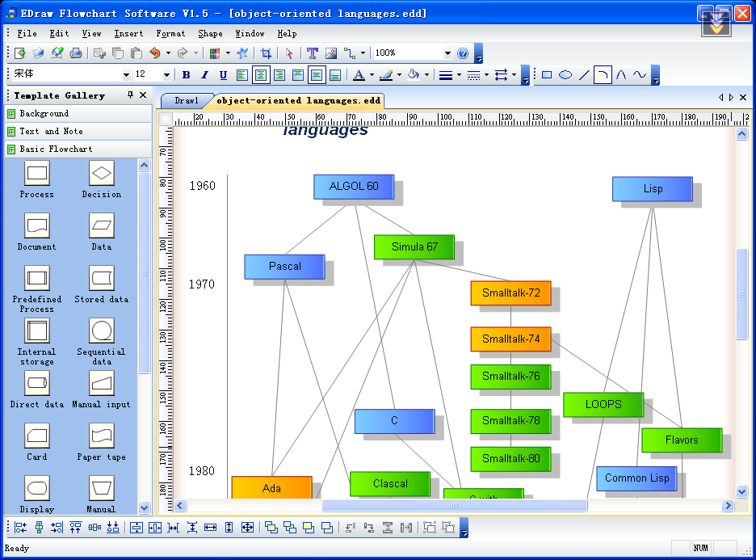Screen dimensions: 756x560
Task: Switch to object-oriented languages.edd tab
Action: tap(299, 100)
